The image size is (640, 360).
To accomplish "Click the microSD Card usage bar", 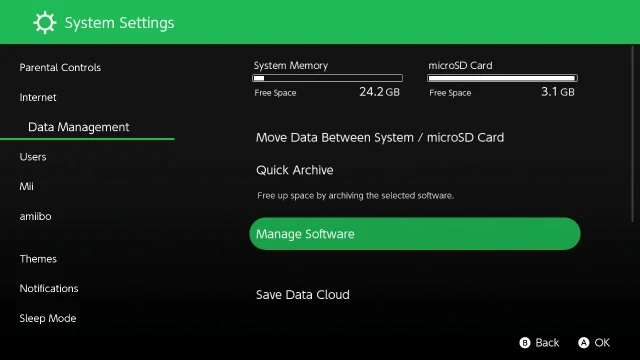I will (502, 78).
